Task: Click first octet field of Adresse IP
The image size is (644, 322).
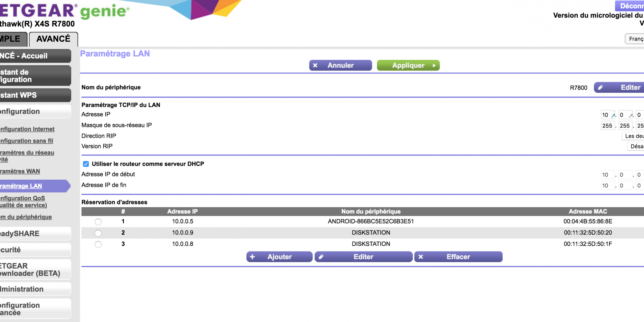Action: (608, 115)
